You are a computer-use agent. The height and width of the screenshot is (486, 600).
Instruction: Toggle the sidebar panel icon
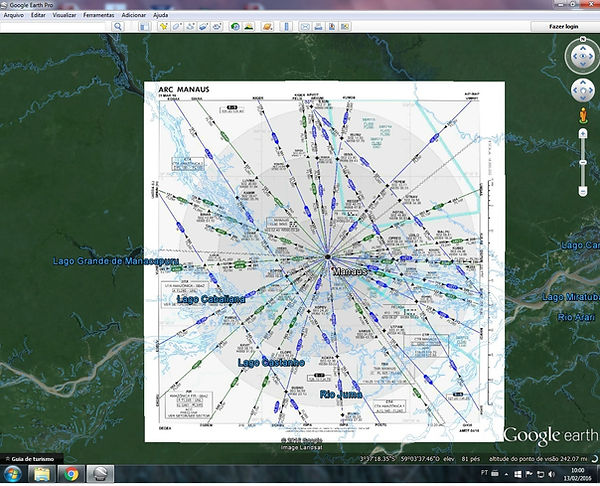(x=145, y=26)
